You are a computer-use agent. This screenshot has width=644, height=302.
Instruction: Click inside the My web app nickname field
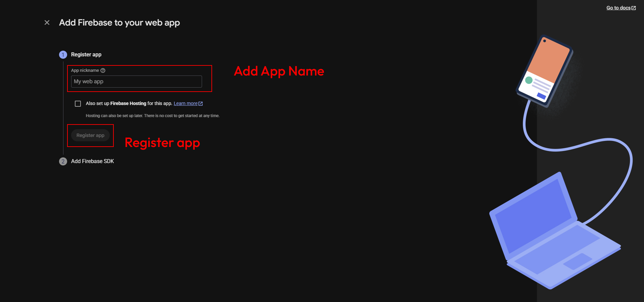point(136,81)
